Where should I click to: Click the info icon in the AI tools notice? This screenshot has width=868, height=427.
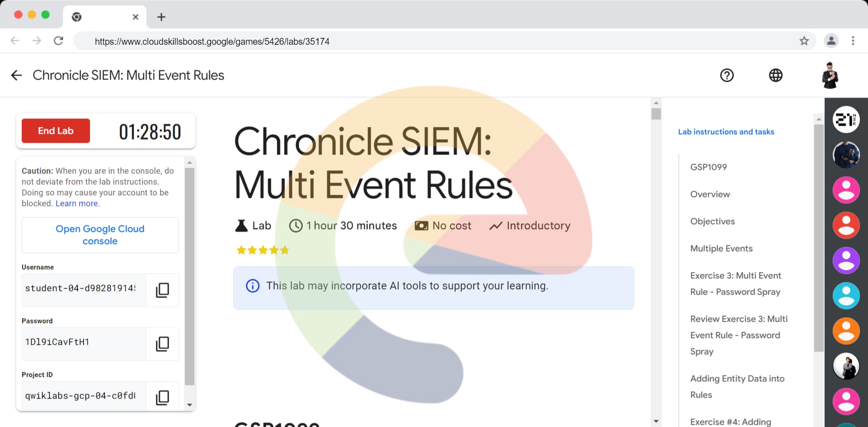click(x=253, y=286)
